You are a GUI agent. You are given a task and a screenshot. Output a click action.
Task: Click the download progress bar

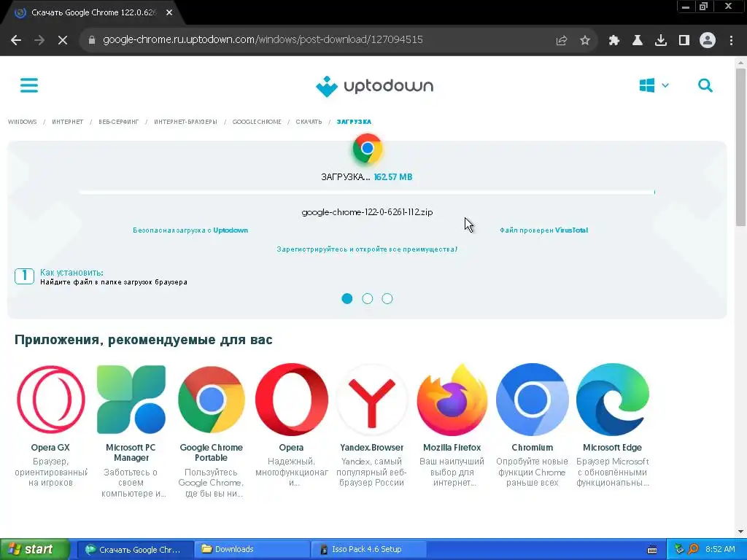click(x=367, y=192)
